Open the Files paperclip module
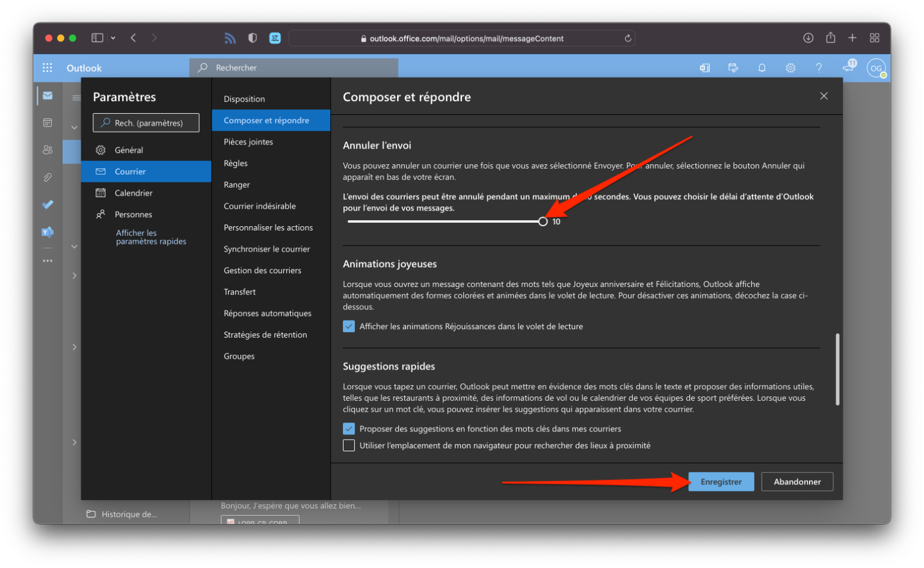 (x=48, y=177)
